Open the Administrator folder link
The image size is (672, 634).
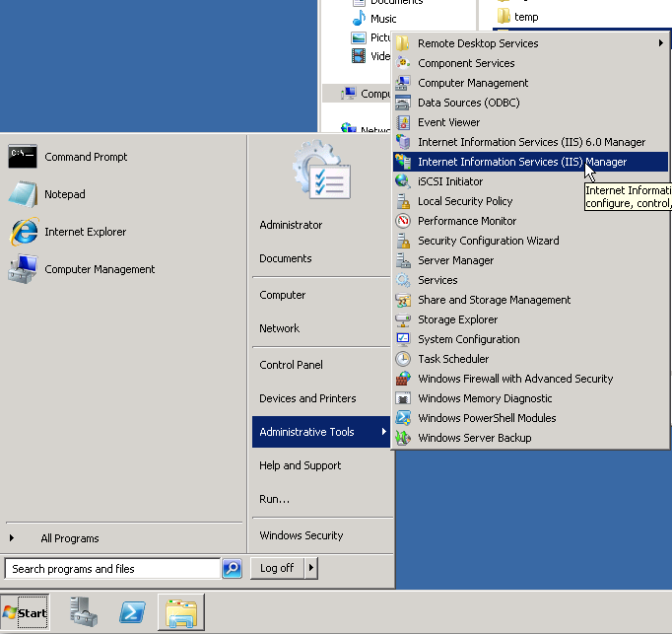(291, 225)
